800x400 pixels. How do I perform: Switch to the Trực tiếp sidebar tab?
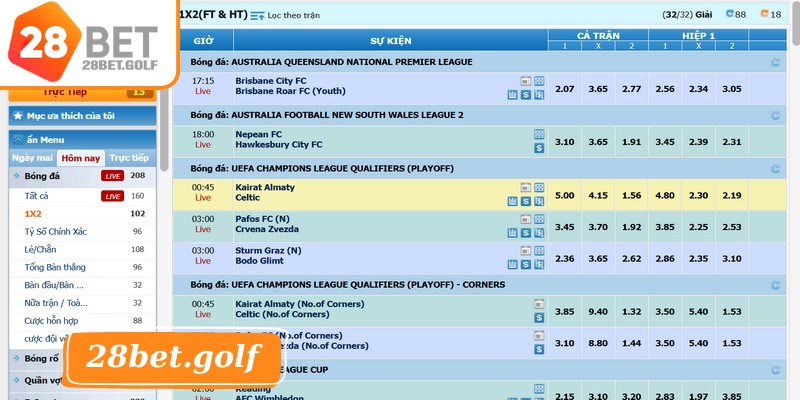[129, 158]
